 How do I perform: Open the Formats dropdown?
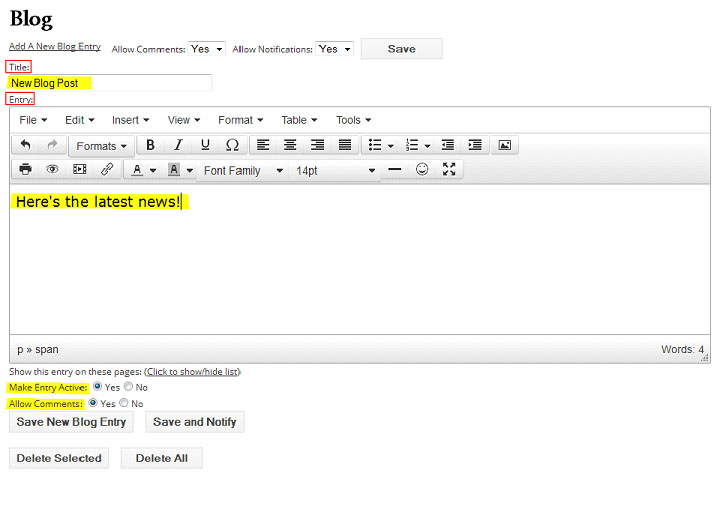coord(101,146)
